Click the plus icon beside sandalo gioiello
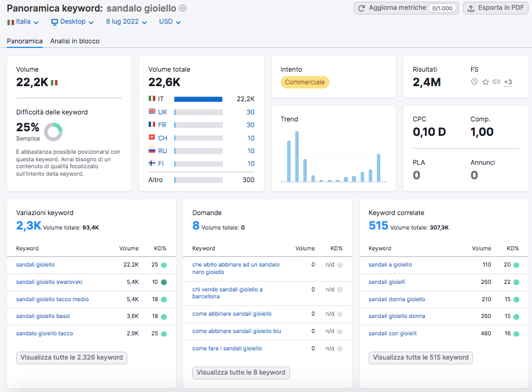This screenshot has width=532, height=392. [183, 8]
